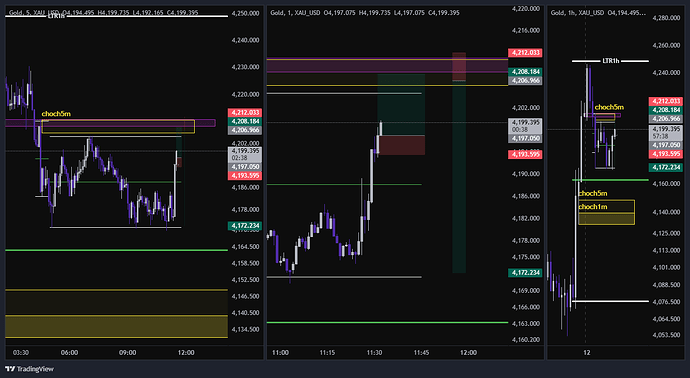Click 4,134.500 on the 5-minute price axis

(245, 329)
